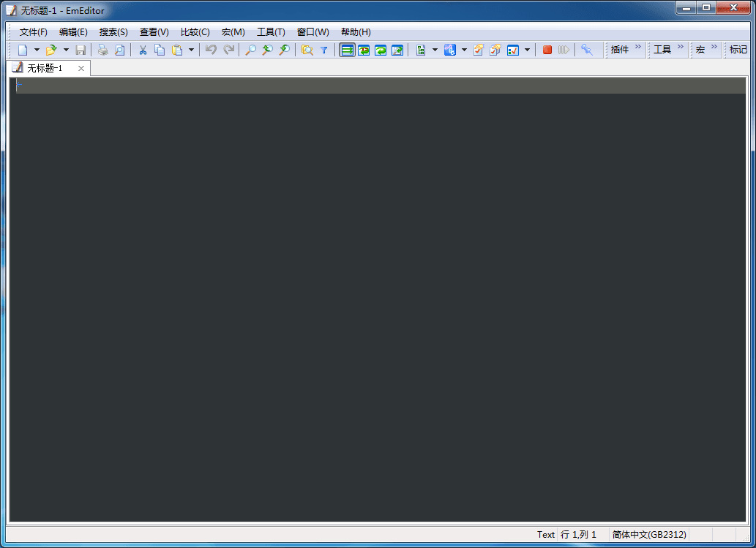Click 简体中文(GB2312) in the status bar

coord(648,534)
